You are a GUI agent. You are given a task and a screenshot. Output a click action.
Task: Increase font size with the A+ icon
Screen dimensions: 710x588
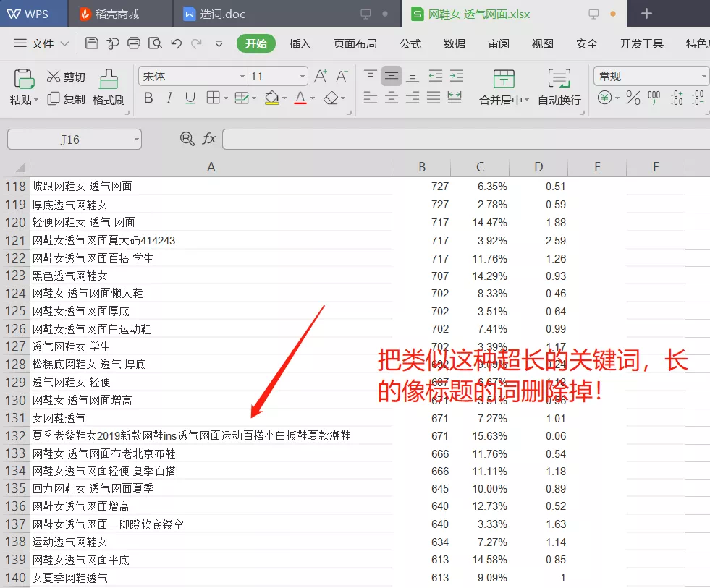point(321,76)
